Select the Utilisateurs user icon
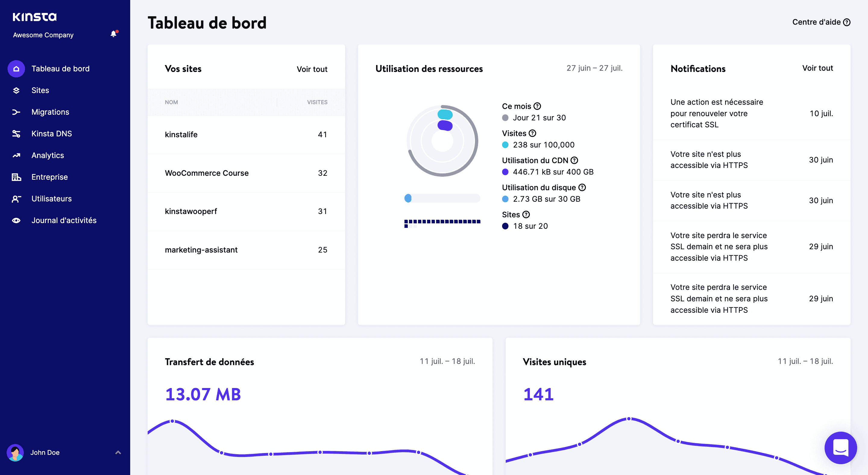 [x=16, y=199]
